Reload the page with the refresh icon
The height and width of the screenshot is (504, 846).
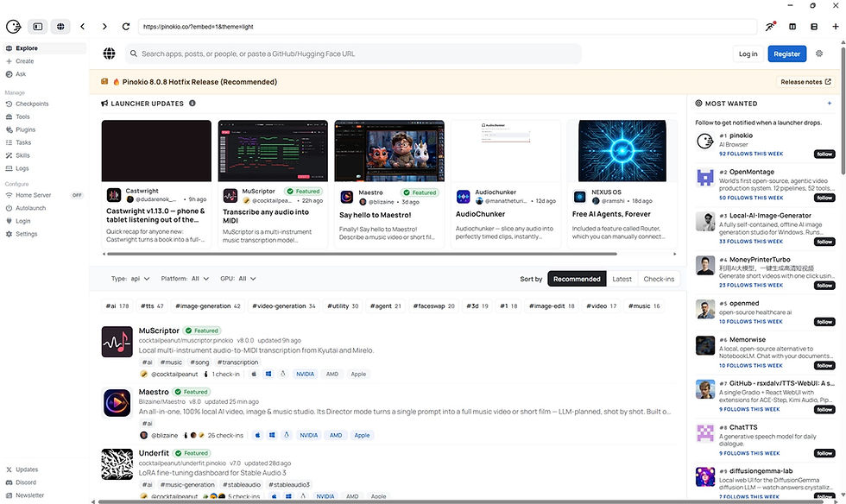[x=126, y=27]
